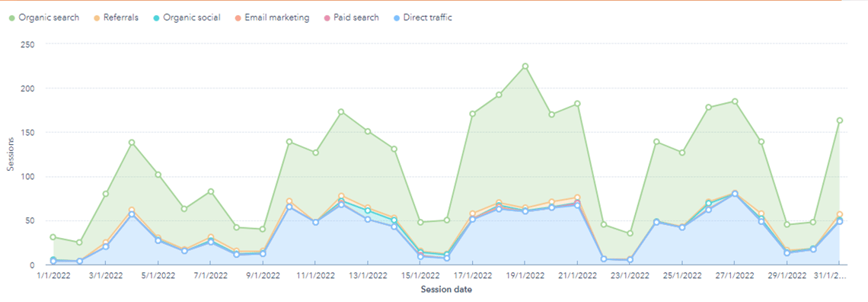This screenshot has height=302, width=868.
Task: Click the 23/1/2022 x-axis date label
Action: pyautogui.click(x=630, y=275)
